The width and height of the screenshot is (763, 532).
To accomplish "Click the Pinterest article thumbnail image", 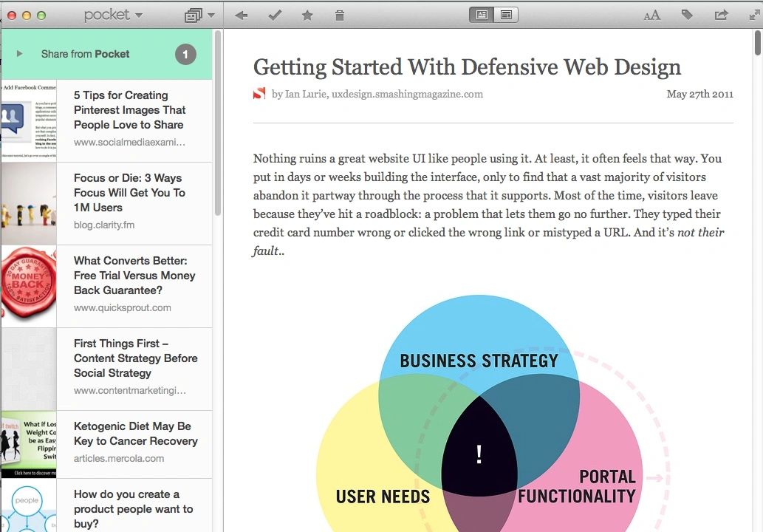I will point(29,121).
